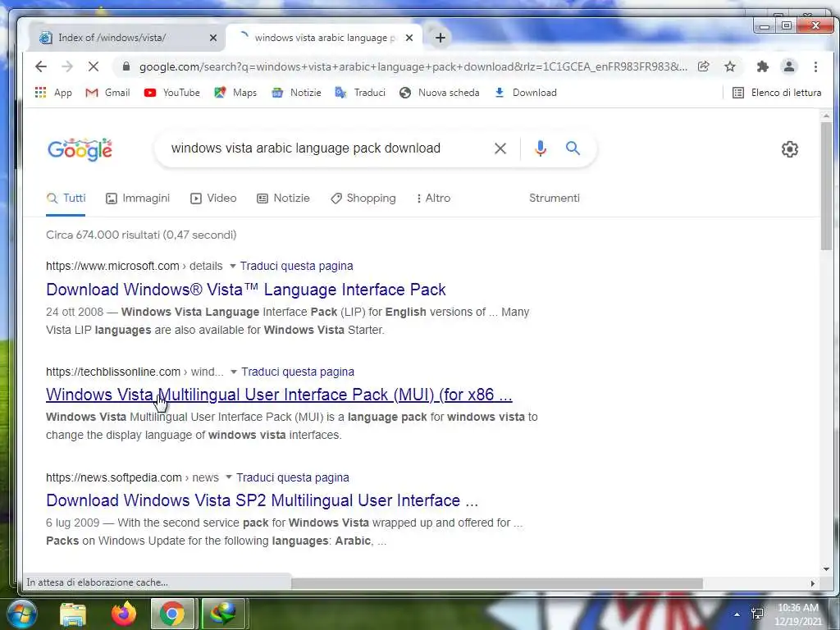Clear the Google search box text
This screenshot has width=840, height=630.
500,148
